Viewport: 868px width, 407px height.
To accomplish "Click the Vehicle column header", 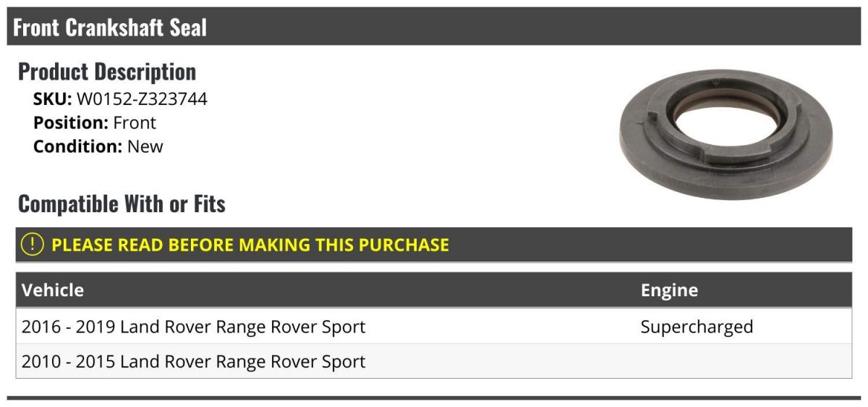I will 53,290.
